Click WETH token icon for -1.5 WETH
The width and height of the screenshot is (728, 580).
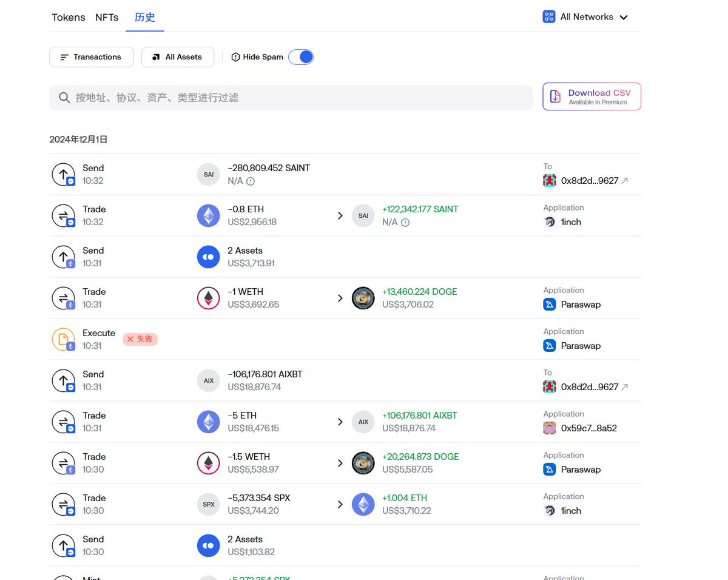coord(209,464)
